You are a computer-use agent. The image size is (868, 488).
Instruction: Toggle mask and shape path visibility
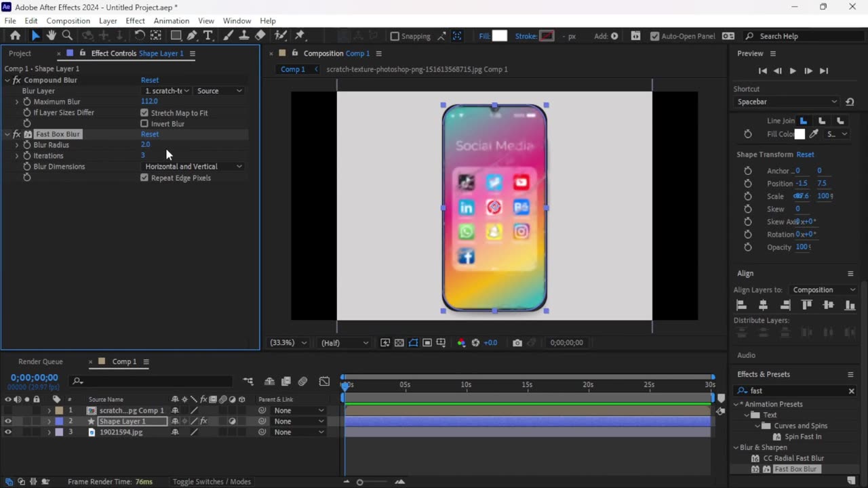[413, 343]
